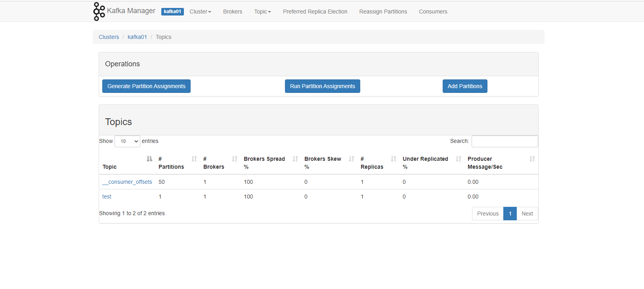Click 'Showing 1 to 2 of 2 entries'
The height and width of the screenshot is (289, 644).
coord(132,213)
